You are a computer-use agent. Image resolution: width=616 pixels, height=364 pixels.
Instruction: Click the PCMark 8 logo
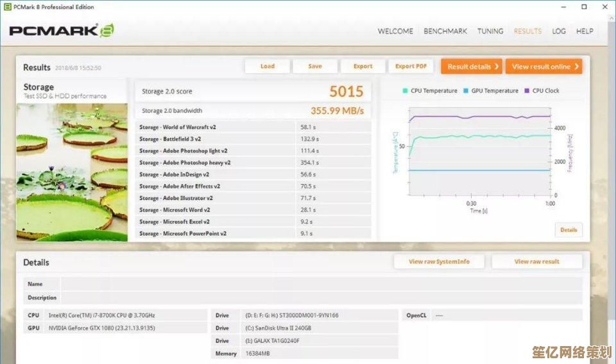62,30
